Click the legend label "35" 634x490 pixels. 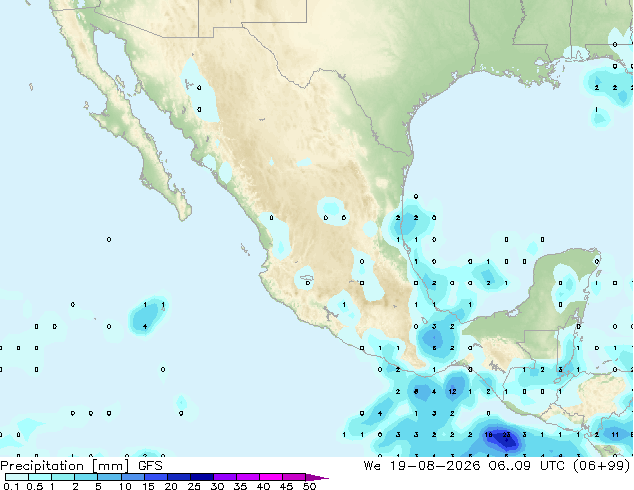(x=240, y=486)
